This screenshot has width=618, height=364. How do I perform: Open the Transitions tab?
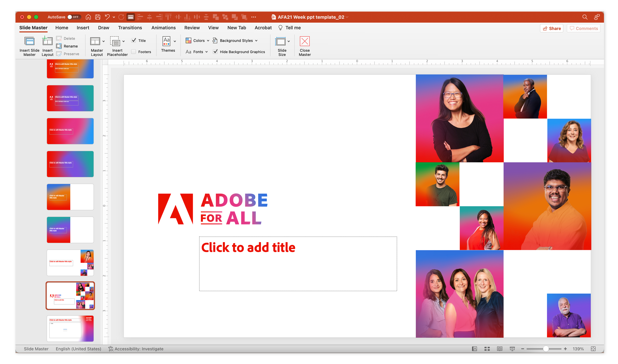(x=130, y=28)
